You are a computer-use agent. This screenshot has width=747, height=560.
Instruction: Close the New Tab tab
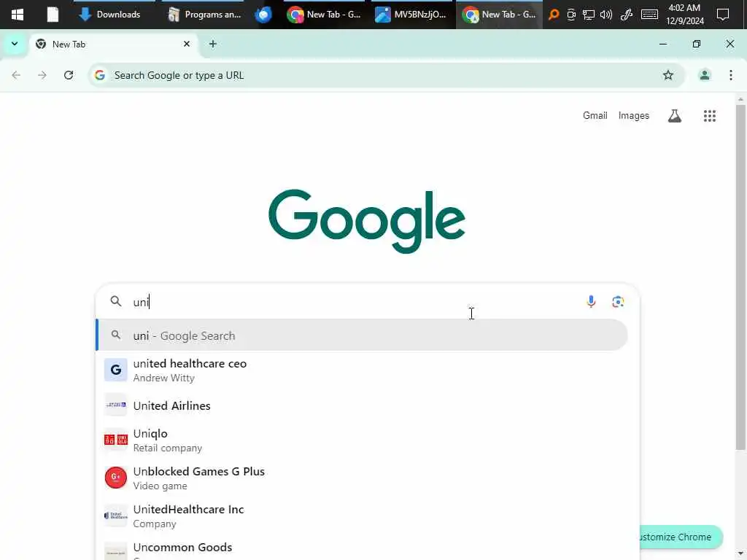point(187,44)
